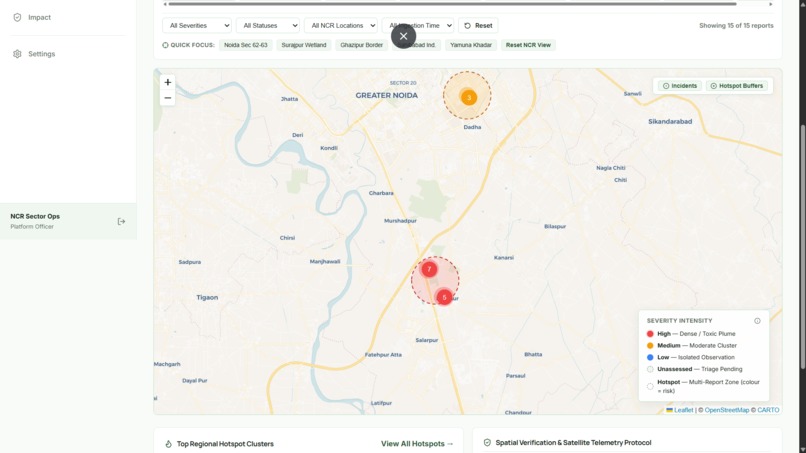
Task: Click the Impact shield icon
Action: point(17,17)
